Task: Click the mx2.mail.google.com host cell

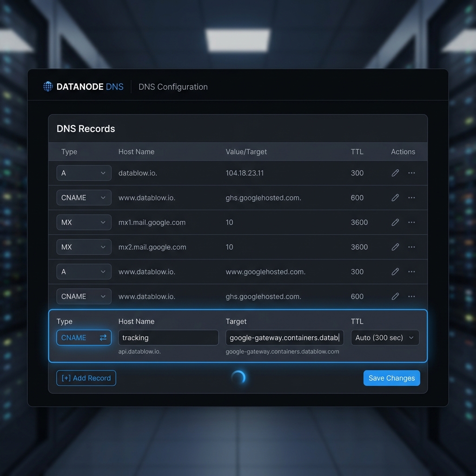Action: (152, 247)
